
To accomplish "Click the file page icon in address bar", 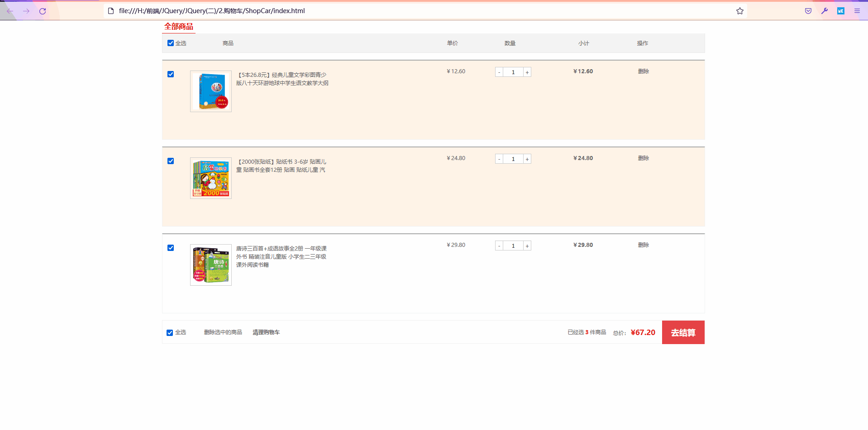I will click(111, 11).
